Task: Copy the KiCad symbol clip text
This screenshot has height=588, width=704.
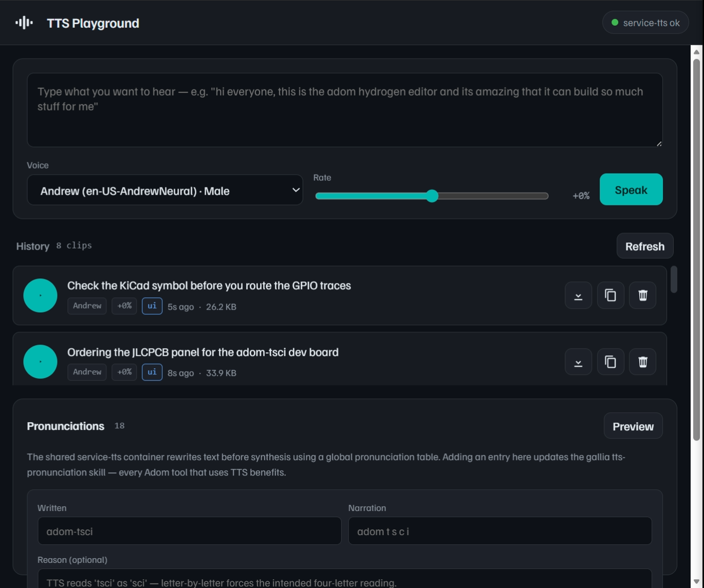Action: click(610, 295)
